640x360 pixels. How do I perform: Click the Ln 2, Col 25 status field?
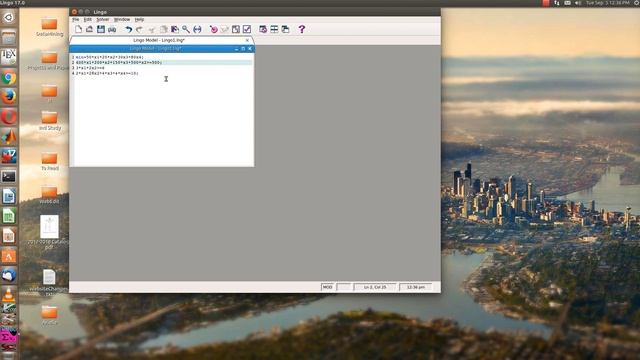[375, 287]
